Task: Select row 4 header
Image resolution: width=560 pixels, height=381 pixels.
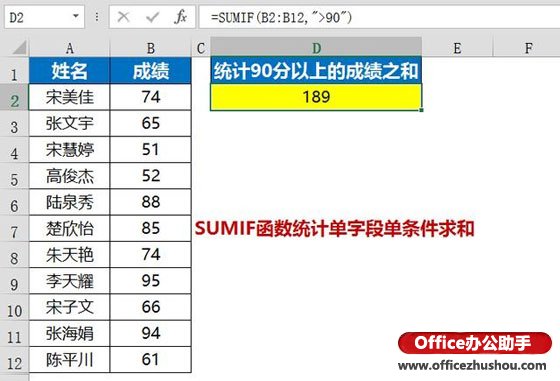Action: [x=14, y=150]
